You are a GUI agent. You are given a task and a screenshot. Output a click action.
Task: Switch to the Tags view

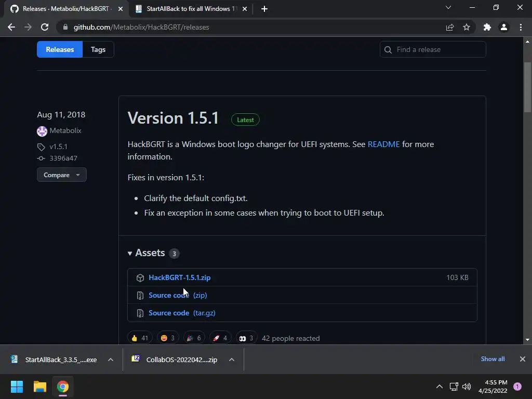click(98, 49)
